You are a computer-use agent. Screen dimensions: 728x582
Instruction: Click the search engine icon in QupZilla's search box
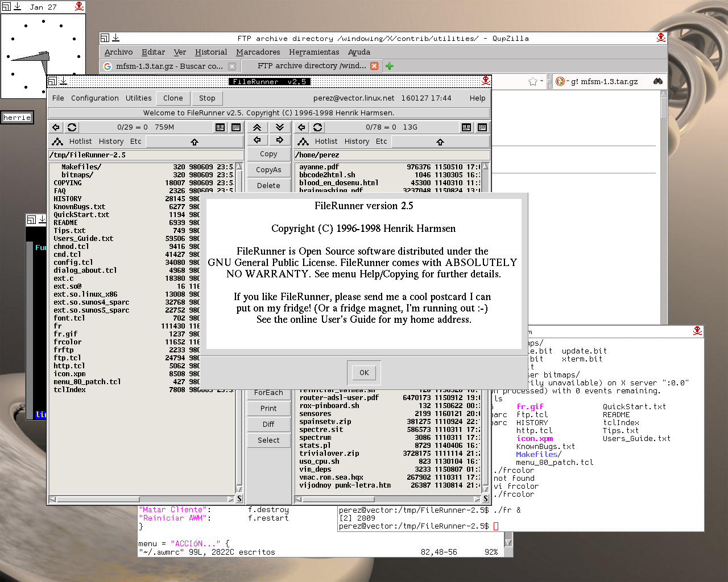tap(560, 81)
